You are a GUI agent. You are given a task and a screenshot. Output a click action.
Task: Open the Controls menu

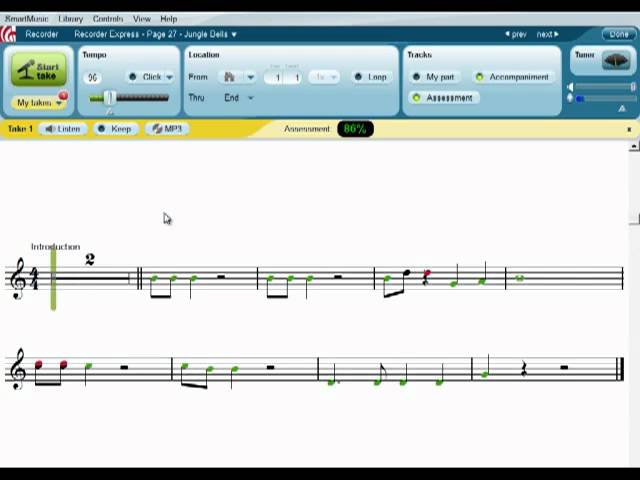pos(108,19)
